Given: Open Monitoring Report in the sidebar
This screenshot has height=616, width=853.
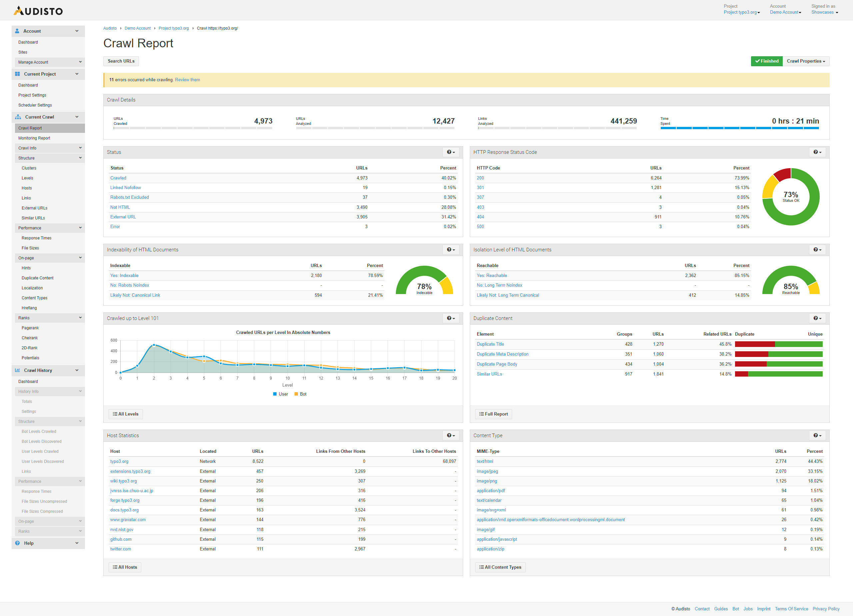Looking at the screenshot, I should tap(34, 138).
